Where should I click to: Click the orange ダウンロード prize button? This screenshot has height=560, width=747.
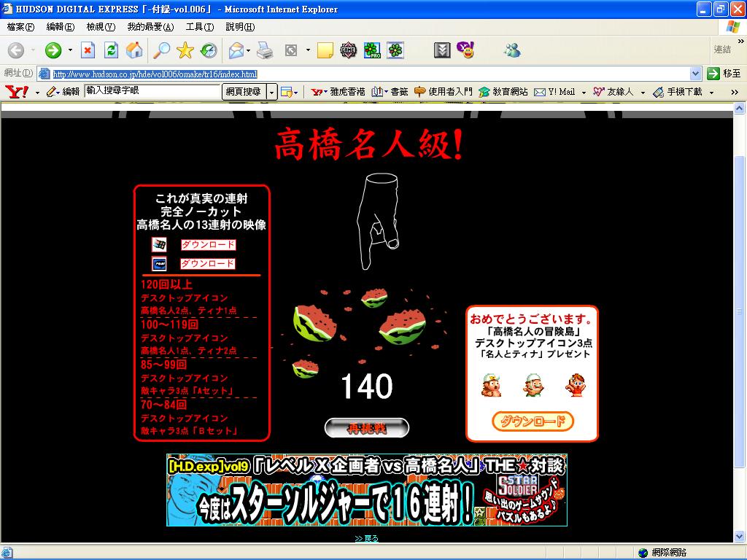(x=533, y=421)
